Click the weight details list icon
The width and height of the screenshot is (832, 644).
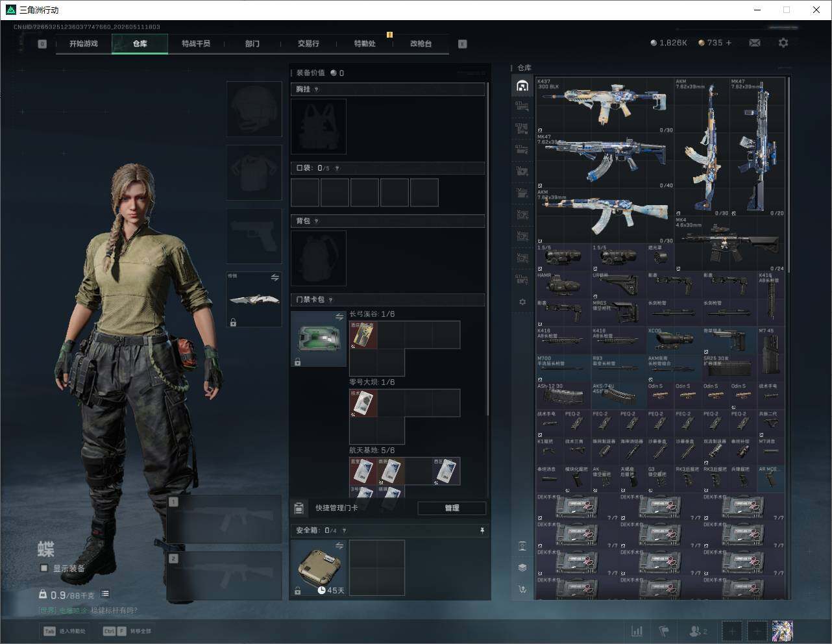click(x=105, y=594)
